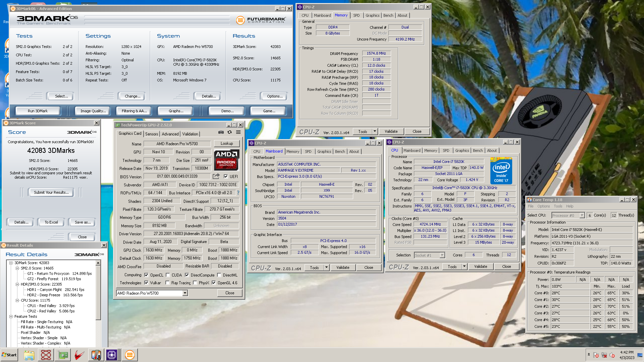Open the Windows Start menu
644x362 pixels.
pos(9,355)
